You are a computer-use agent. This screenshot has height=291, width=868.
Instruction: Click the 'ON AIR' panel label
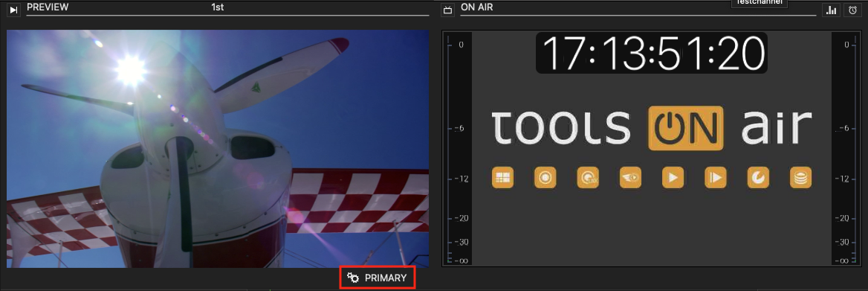click(476, 7)
